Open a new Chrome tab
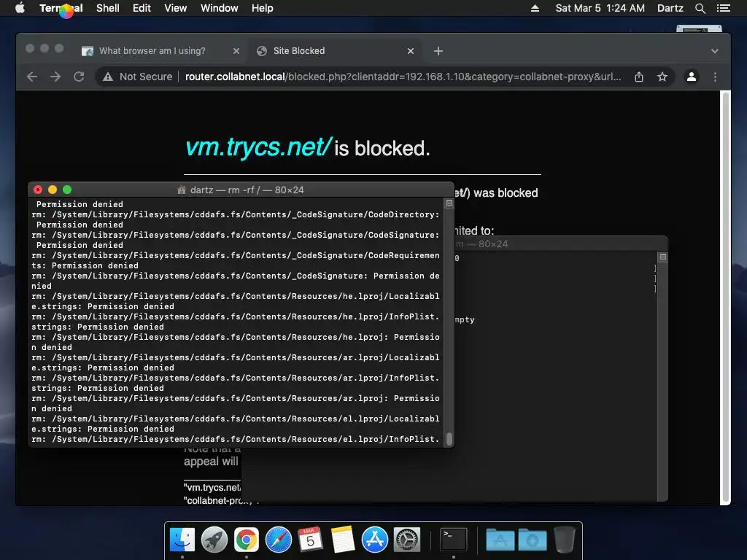The width and height of the screenshot is (747, 560). 438,51
